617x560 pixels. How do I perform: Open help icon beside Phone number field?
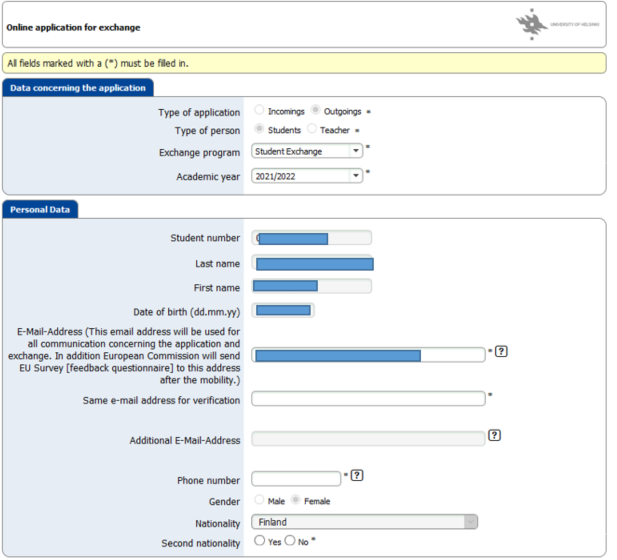point(357,476)
